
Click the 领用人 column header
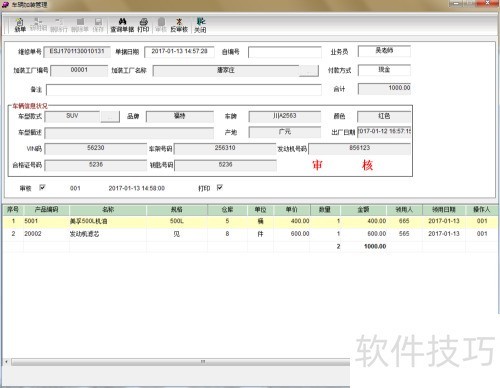pos(404,210)
